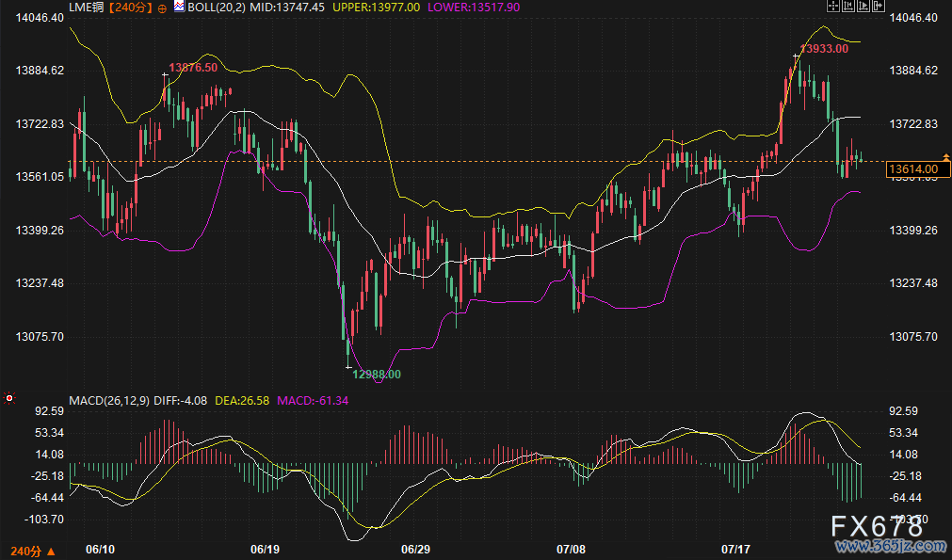Click the LME铜 instrument name
The image size is (952, 560).
click(86, 8)
